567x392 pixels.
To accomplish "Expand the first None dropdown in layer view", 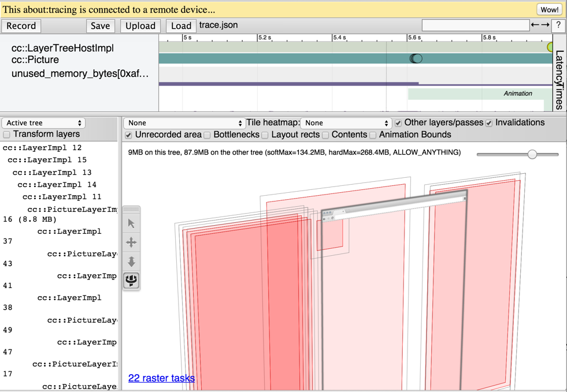I will point(184,123).
